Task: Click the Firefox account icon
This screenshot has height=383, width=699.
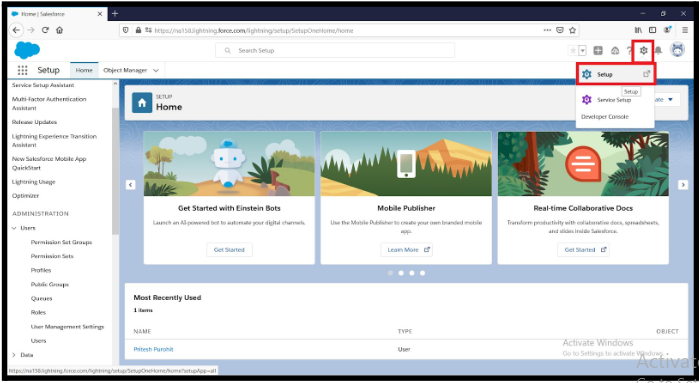Action: [x=667, y=30]
